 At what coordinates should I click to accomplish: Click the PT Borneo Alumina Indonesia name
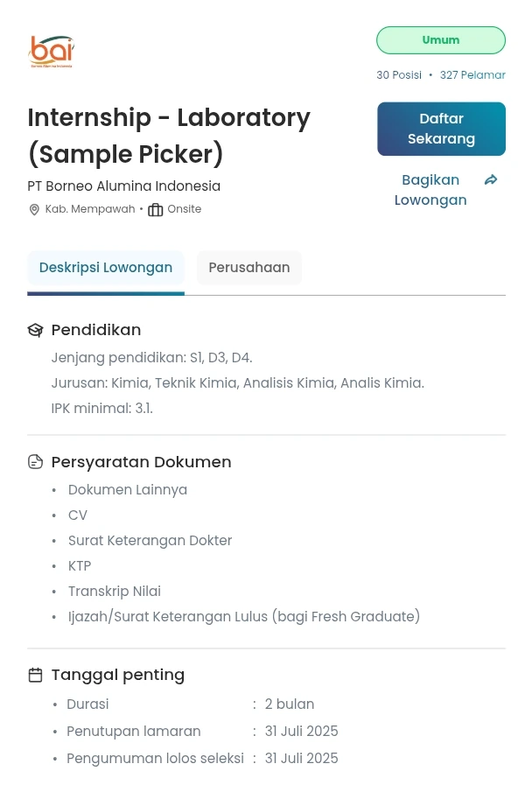coord(124,186)
